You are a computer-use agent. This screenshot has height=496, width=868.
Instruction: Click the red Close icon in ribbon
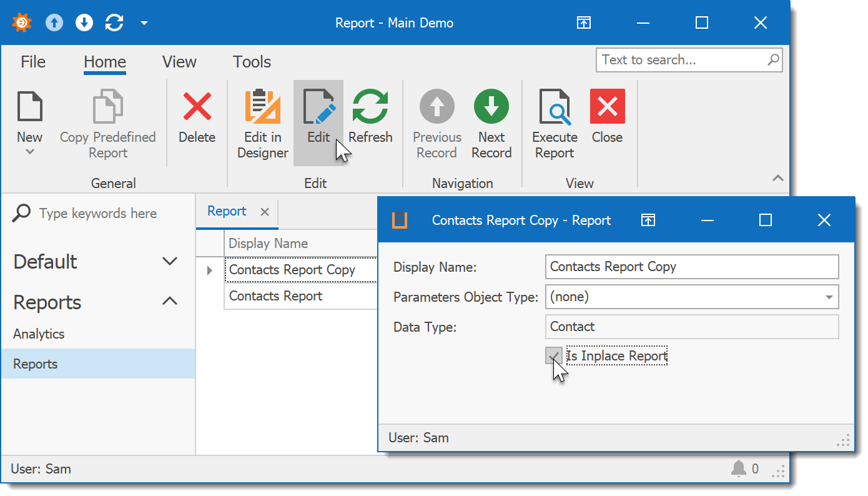tap(607, 107)
